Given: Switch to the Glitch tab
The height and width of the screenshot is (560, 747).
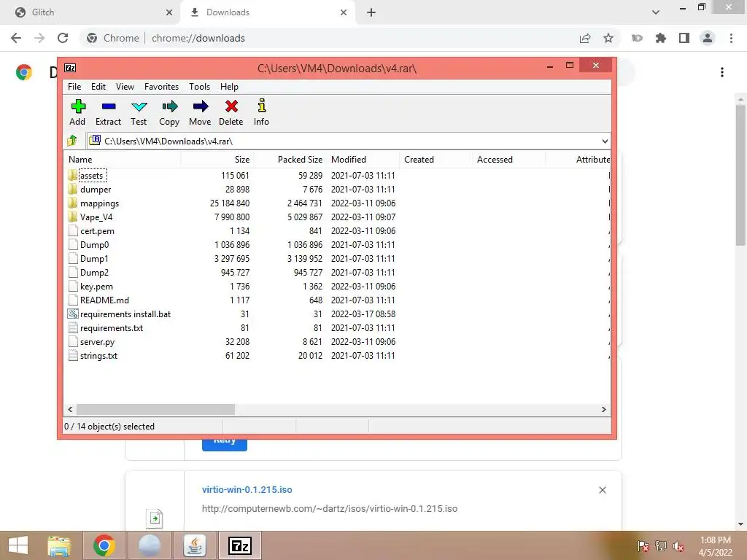Looking at the screenshot, I should click(90, 12).
